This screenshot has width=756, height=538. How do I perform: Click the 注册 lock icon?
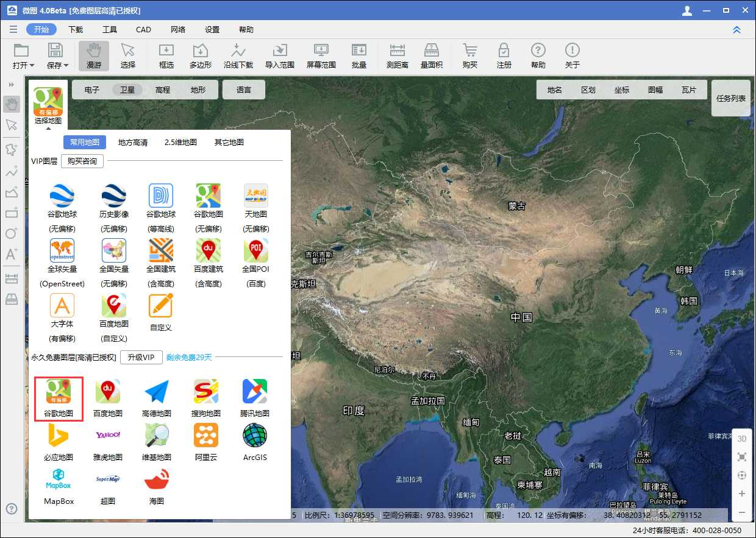coord(504,56)
